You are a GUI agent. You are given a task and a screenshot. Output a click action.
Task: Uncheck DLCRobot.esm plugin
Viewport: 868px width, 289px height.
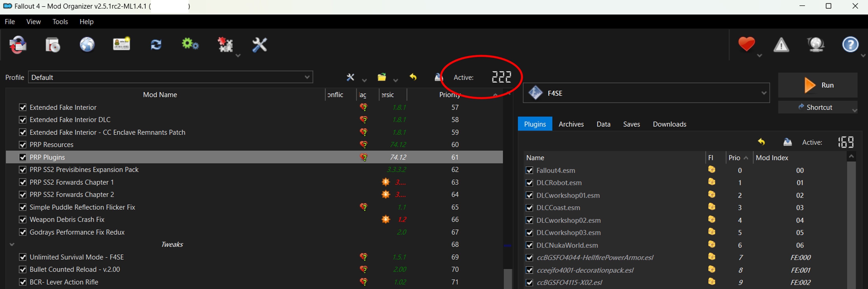(529, 183)
